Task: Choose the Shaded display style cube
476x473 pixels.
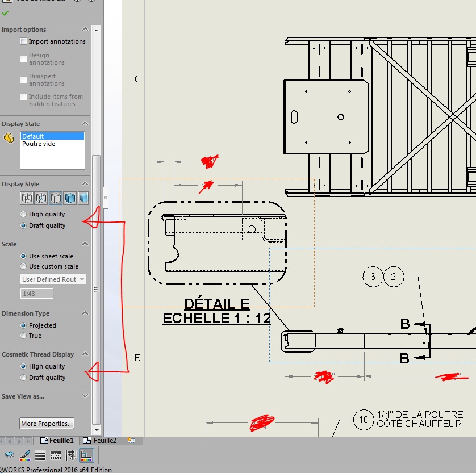Action: click(83, 198)
